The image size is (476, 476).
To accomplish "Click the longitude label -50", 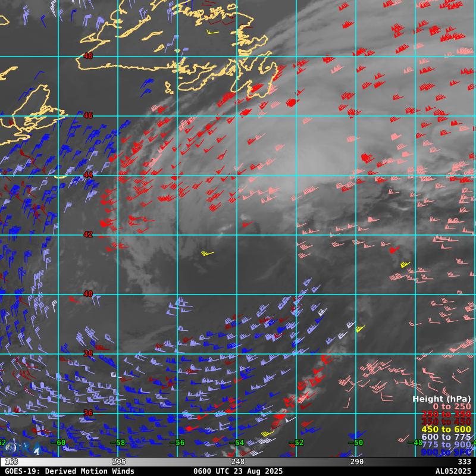I will tap(356, 443).
